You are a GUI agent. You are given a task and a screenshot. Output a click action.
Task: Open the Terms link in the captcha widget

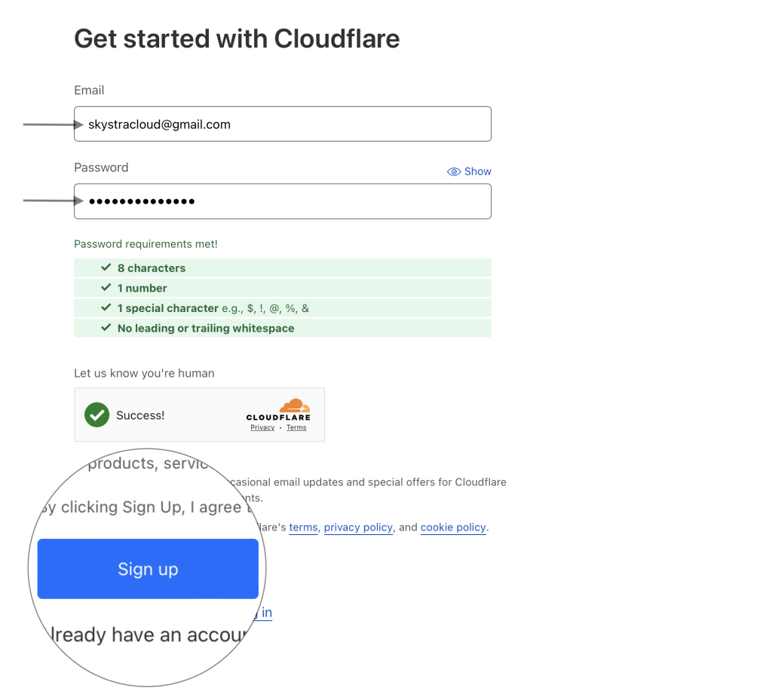click(296, 427)
